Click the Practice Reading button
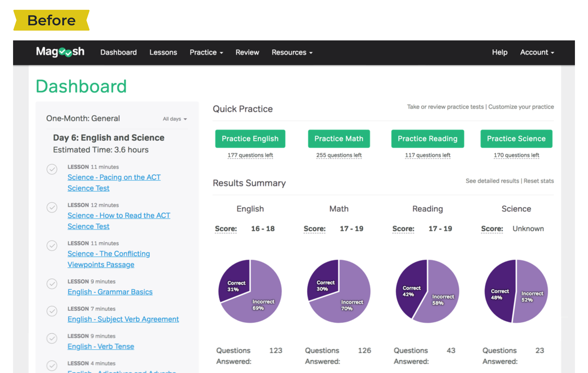The image size is (588, 373). click(x=427, y=139)
